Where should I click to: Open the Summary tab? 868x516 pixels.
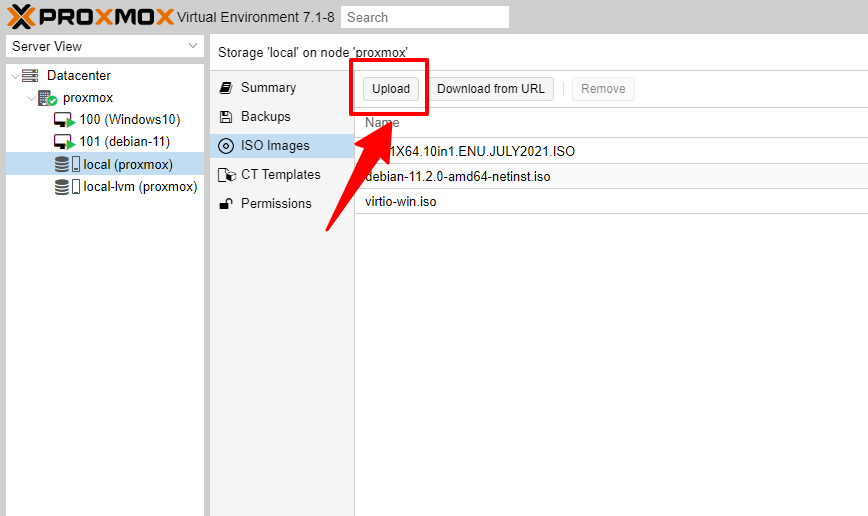(282, 87)
